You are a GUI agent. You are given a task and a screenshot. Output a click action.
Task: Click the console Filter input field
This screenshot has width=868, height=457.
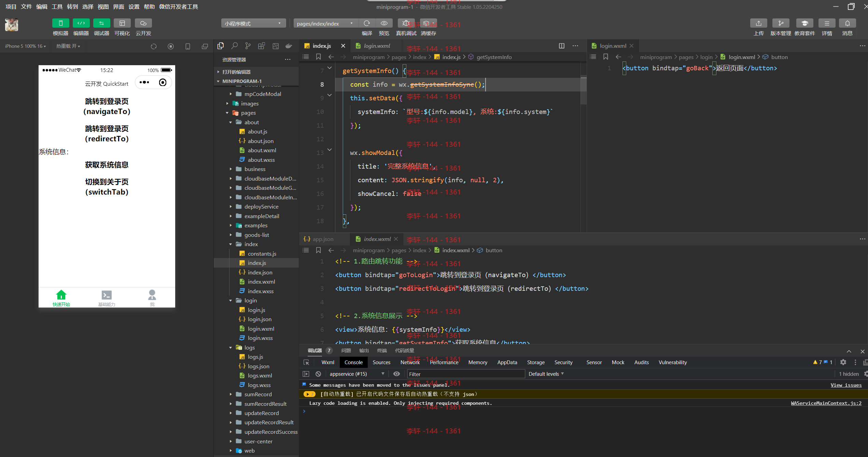coord(466,374)
